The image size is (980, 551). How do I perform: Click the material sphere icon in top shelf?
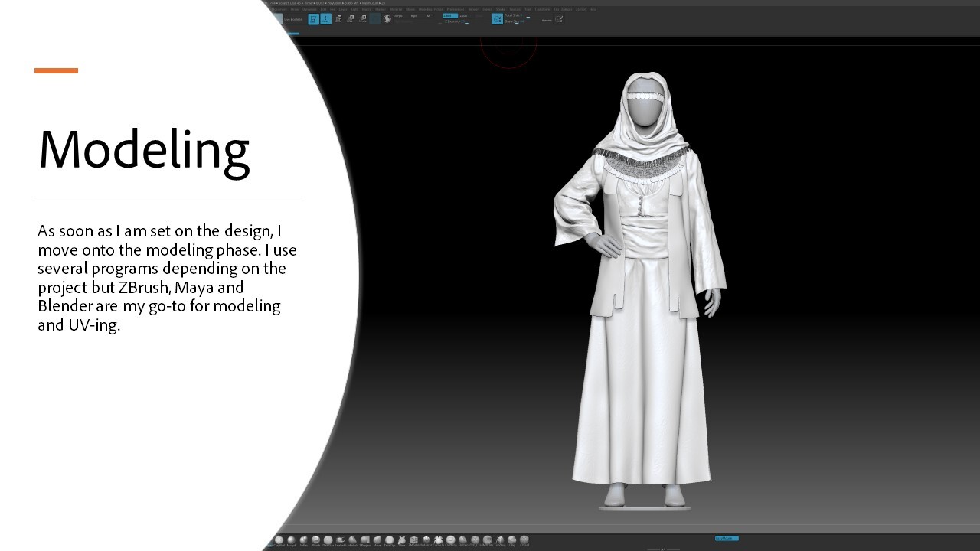coord(387,18)
